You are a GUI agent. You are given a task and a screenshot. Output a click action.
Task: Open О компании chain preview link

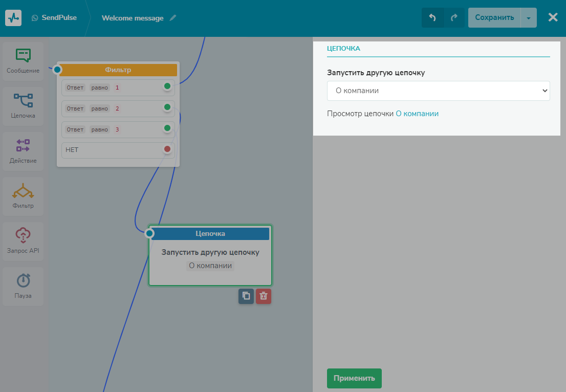click(x=417, y=114)
